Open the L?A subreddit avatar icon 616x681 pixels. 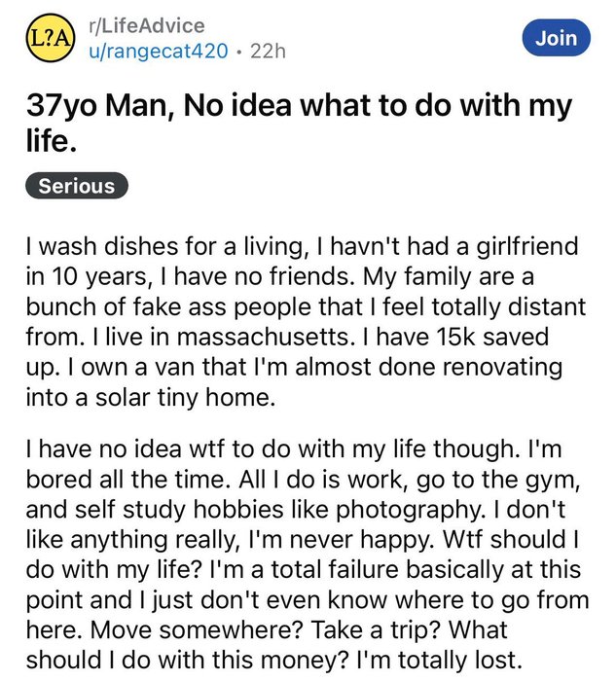[x=50, y=38]
